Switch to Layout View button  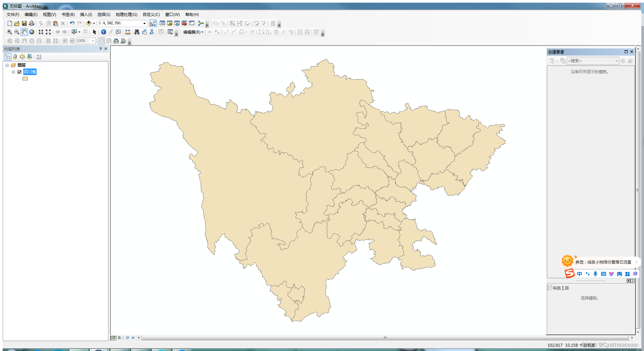click(119, 338)
